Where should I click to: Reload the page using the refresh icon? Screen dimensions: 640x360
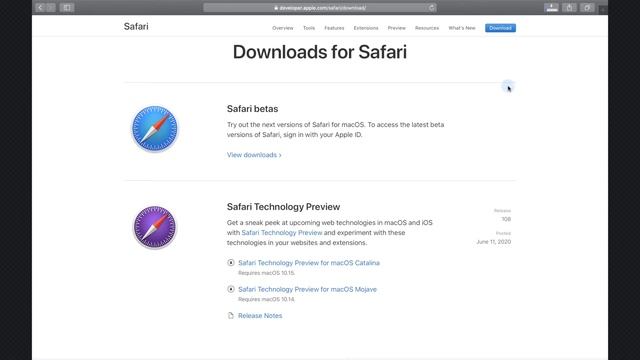pos(431,8)
